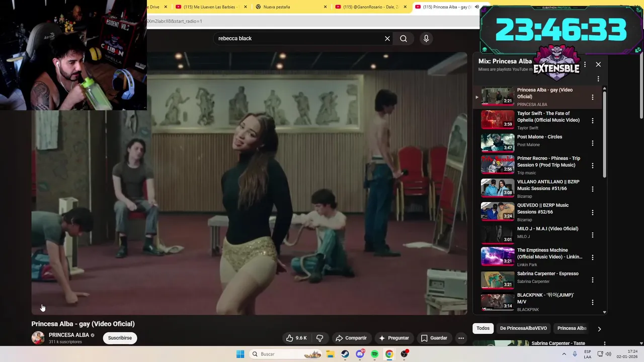Expand the system tray hidden icons
This screenshot has width=644, height=362.
(x=564, y=354)
